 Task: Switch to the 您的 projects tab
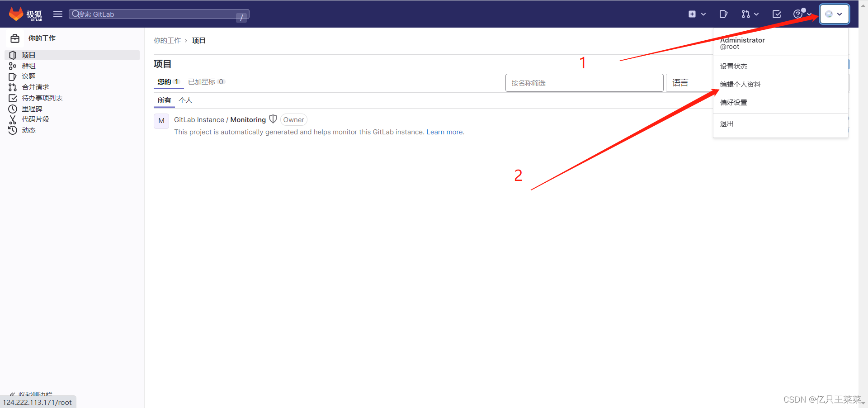pyautogui.click(x=169, y=82)
